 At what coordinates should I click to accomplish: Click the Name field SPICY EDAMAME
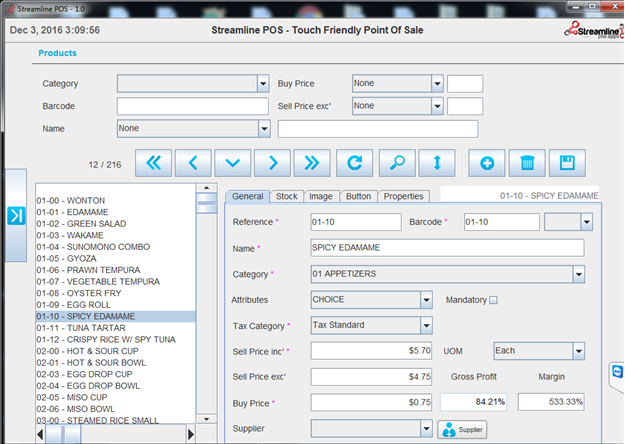click(448, 248)
